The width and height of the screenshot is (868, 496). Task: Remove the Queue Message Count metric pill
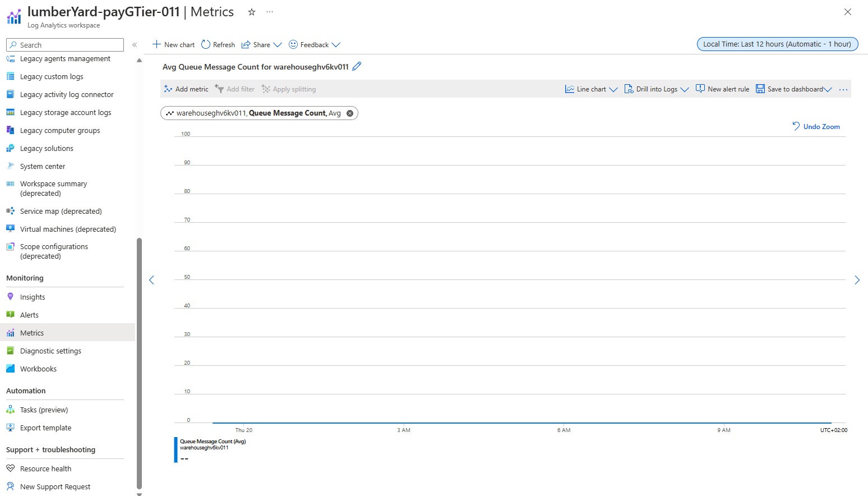click(350, 113)
